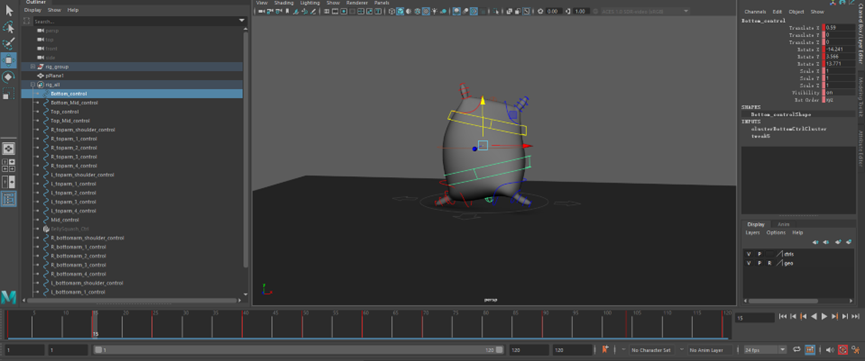Choose the Lasso select tool

9,28
